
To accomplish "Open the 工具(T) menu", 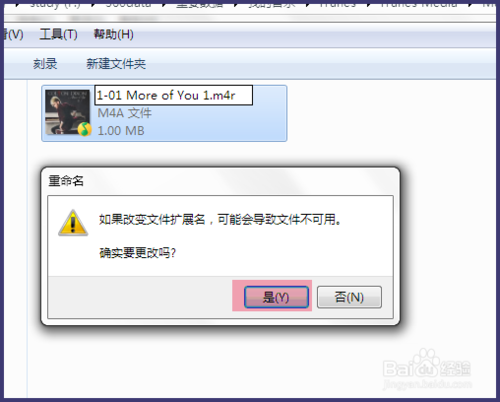I will pos(58,34).
